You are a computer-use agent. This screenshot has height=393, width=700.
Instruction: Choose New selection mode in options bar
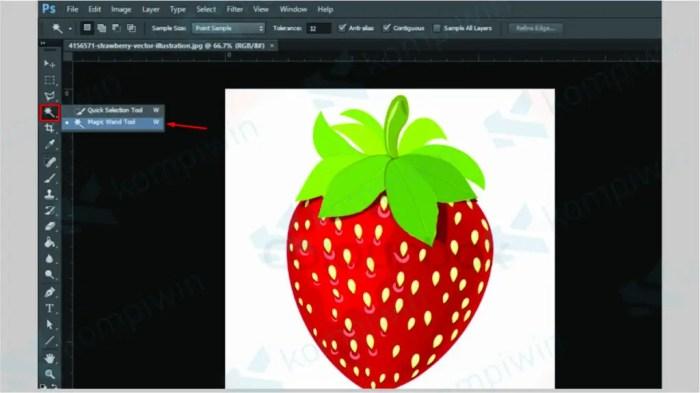pos(87,28)
